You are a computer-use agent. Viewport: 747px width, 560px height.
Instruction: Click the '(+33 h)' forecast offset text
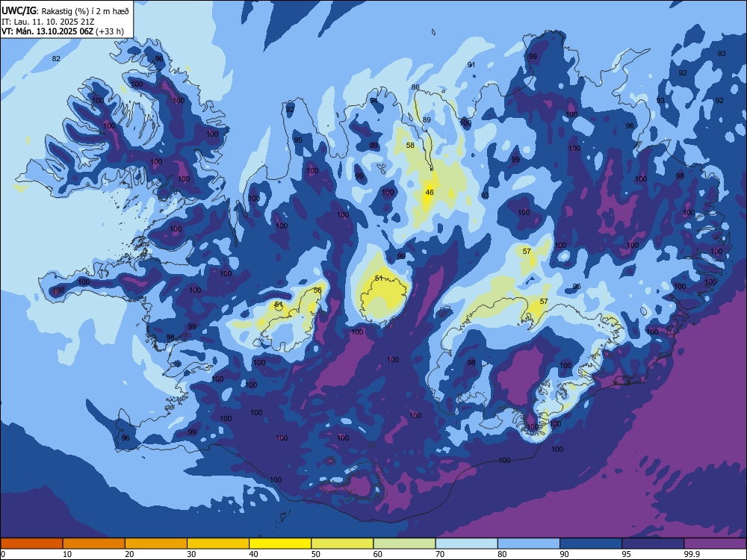coord(110,31)
